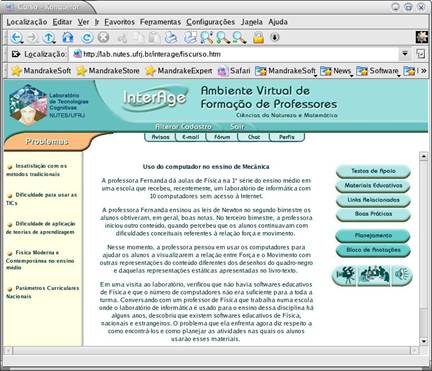Open the MandrakeExpert bookmark
Viewport: 432px width, 371px height.
179,71
